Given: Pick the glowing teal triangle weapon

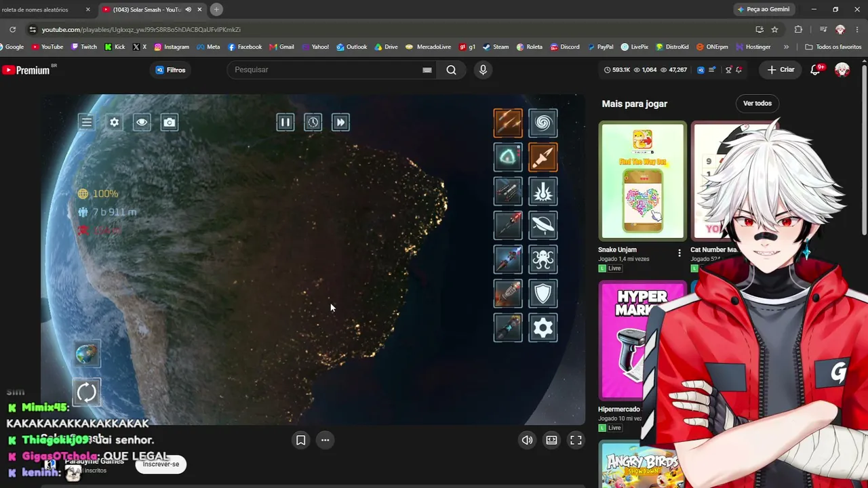Looking at the screenshot, I should pyautogui.click(x=508, y=157).
